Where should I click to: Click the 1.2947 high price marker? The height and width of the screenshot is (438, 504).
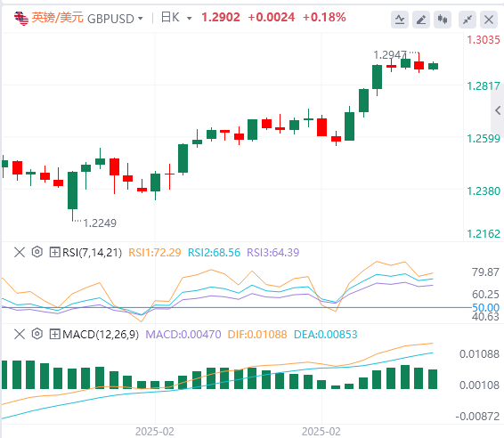click(x=390, y=55)
